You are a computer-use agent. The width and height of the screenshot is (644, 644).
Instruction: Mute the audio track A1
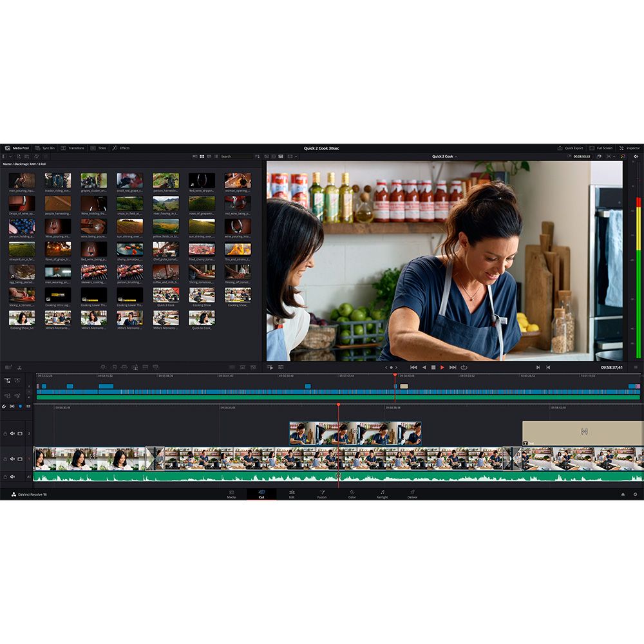pyautogui.click(x=12, y=477)
